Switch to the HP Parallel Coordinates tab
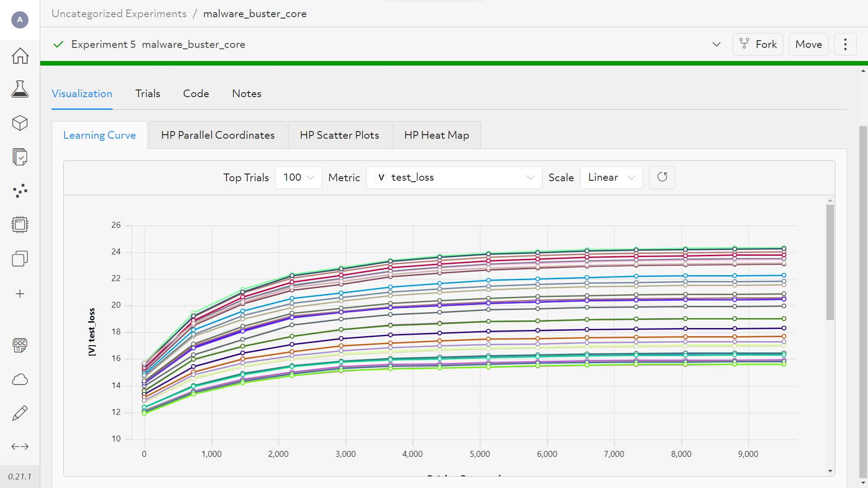Screen dimensions: 868x488 (x=217, y=135)
